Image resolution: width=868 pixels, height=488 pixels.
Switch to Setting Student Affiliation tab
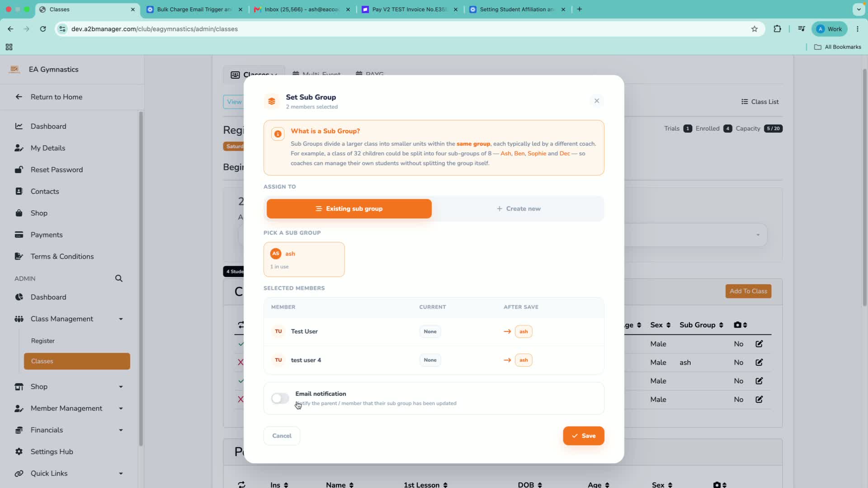coord(517,9)
